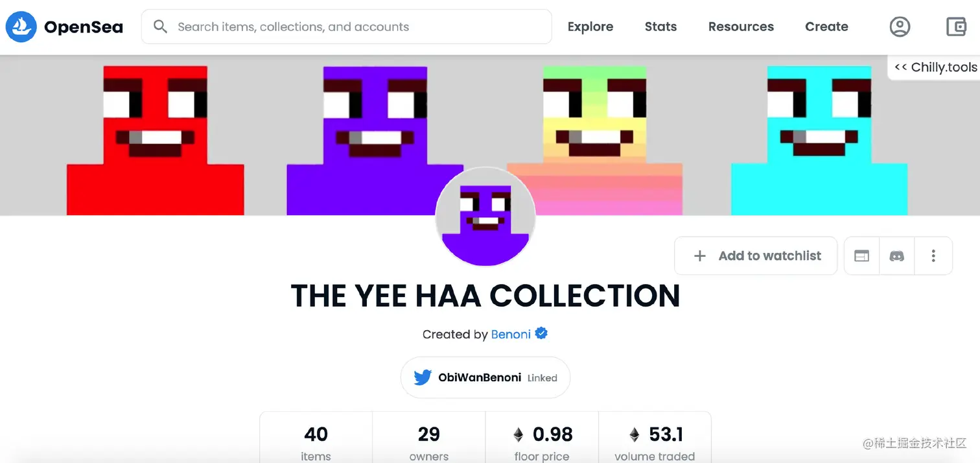Open the Explore menu
The image size is (980, 463).
click(x=590, y=27)
